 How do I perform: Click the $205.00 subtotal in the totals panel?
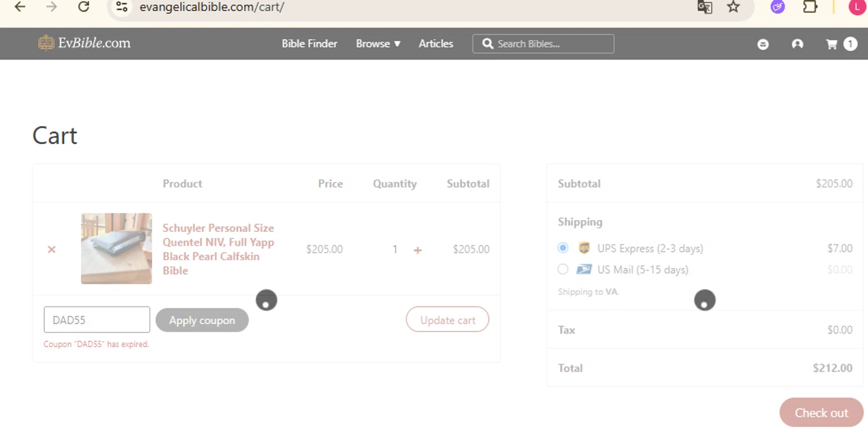[834, 183]
